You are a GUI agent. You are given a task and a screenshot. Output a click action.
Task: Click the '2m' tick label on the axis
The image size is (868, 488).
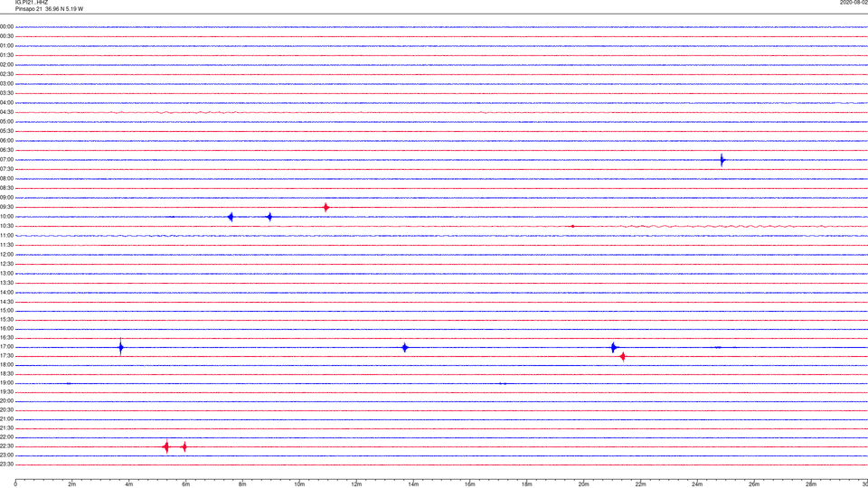tap(72, 484)
